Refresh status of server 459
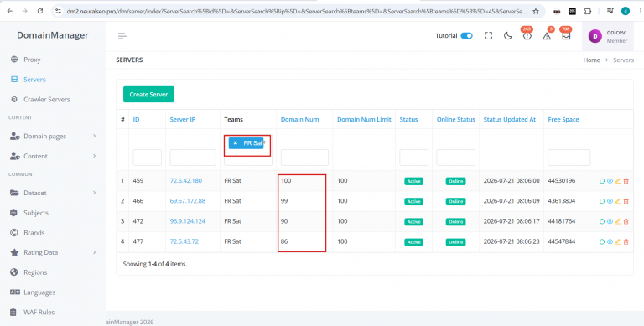Viewport: 644px width, 326px height. [602, 181]
